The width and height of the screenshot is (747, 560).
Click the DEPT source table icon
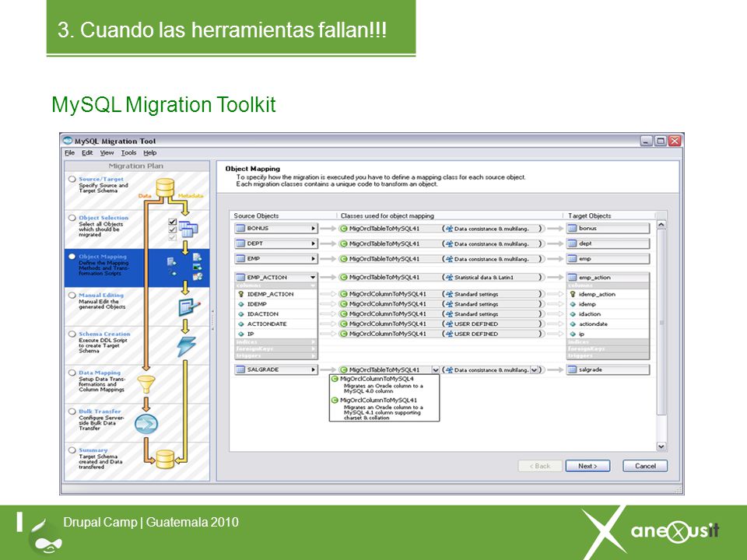[240, 243]
